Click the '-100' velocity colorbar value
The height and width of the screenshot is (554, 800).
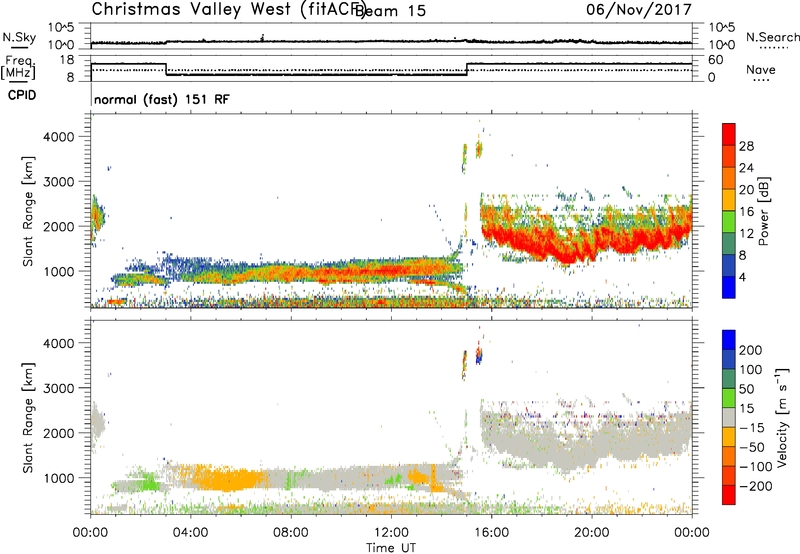tap(756, 467)
